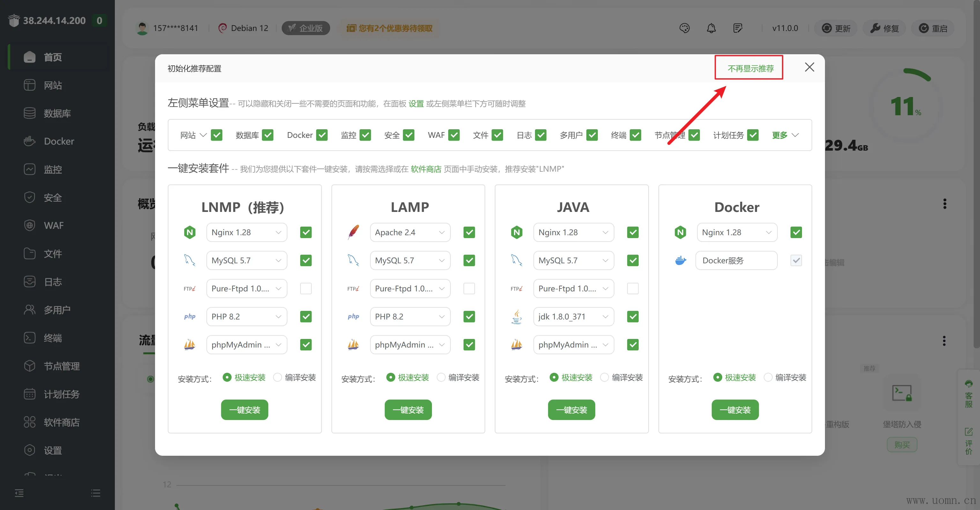Click the notification bell icon
Screen dimensions: 980x510
click(x=711, y=28)
